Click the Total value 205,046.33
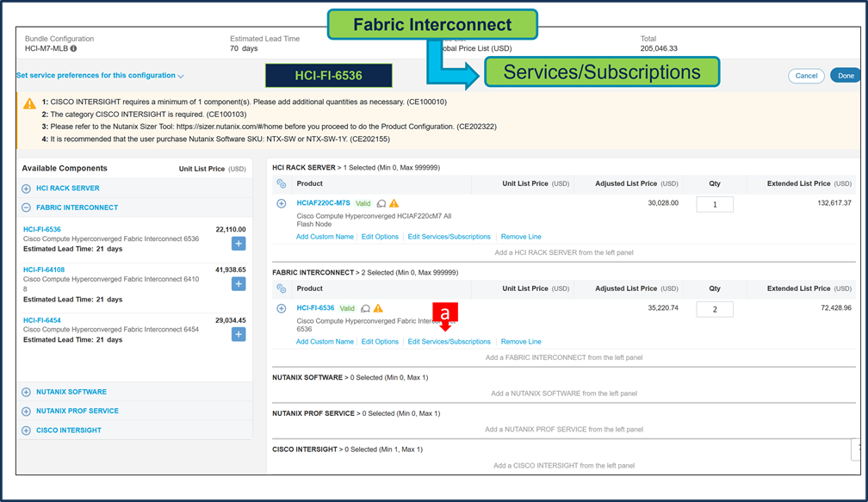Screen dimensions: 868x502 pos(659,49)
